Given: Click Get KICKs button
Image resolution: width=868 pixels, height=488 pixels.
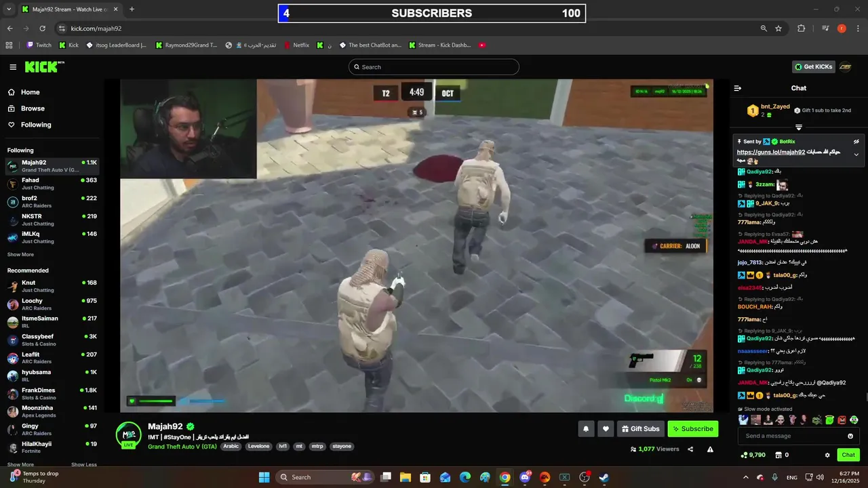Looking at the screenshot, I should click(813, 66).
